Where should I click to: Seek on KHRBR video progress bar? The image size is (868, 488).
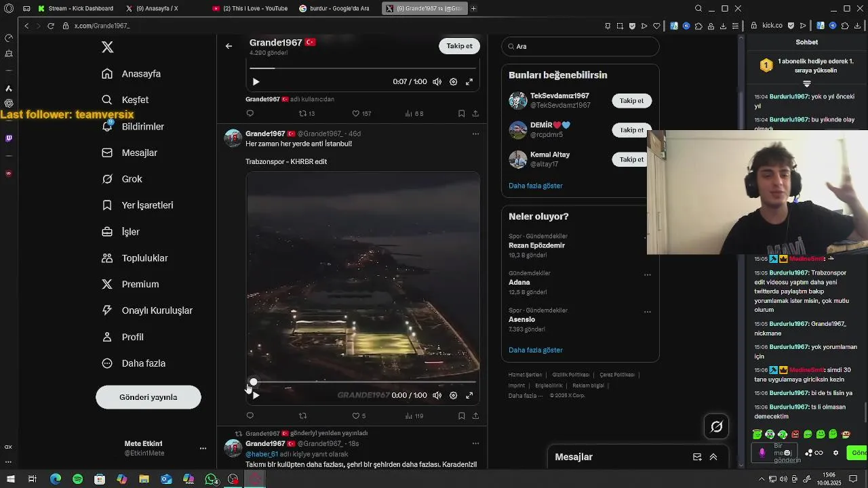pyautogui.click(x=363, y=382)
